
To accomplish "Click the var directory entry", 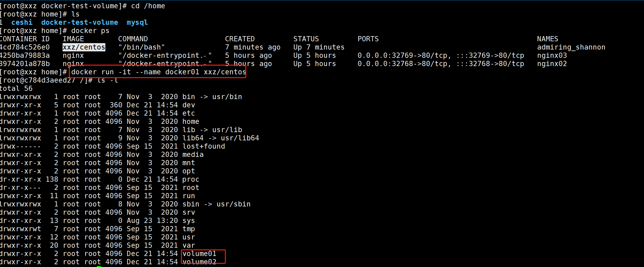I will click(x=188, y=245).
